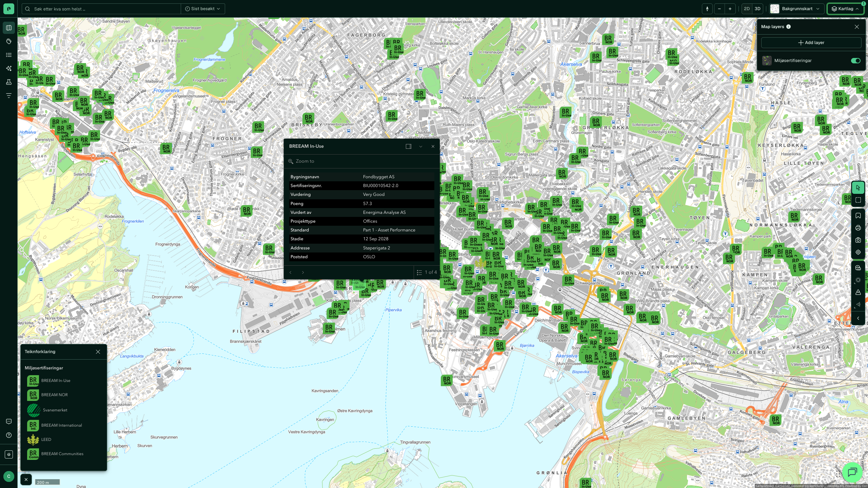Close the Teiknforklaring legend panel
The width and height of the screenshot is (868, 488).
click(98, 352)
